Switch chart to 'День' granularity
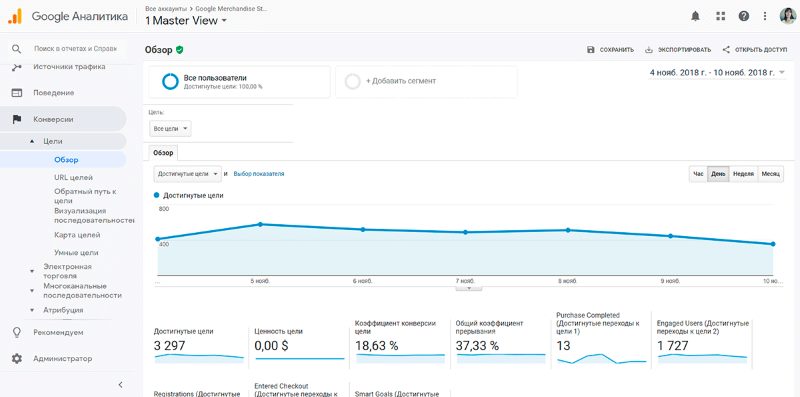Viewport: 800px width, 397px height. (718, 174)
